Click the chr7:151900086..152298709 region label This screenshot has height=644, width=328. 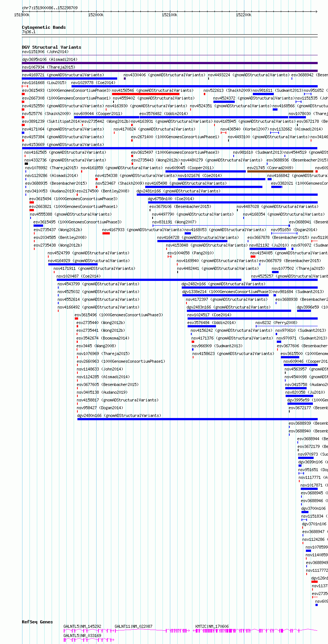50,8
